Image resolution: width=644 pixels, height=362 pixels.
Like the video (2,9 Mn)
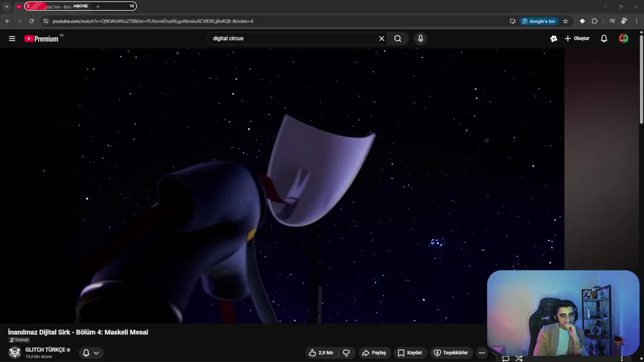pyautogui.click(x=321, y=353)
